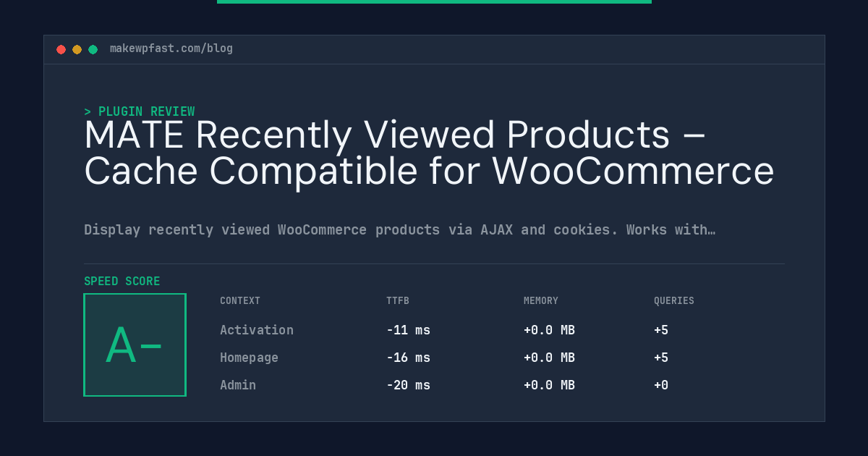Select the Admin row label
This screenshot has width=868, height=456.
(x=238, y=385)
